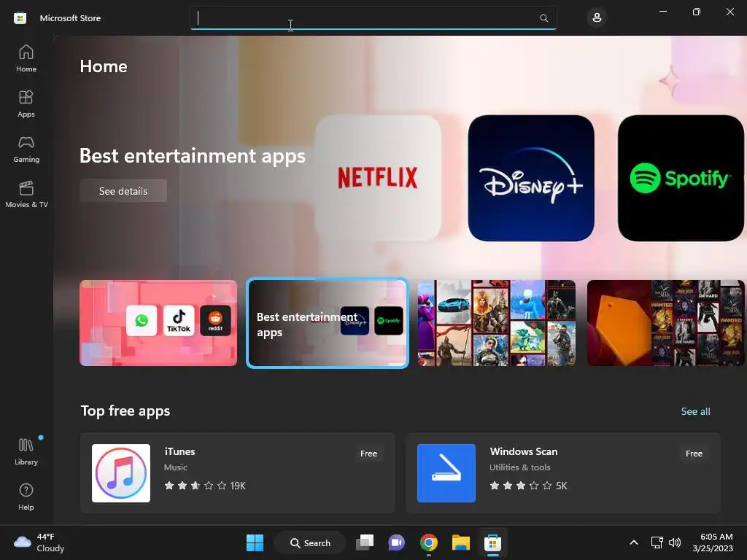Open File Explorer from the taskbar
Viewport: 747px width, 560px height.
(x=461, y=542)
